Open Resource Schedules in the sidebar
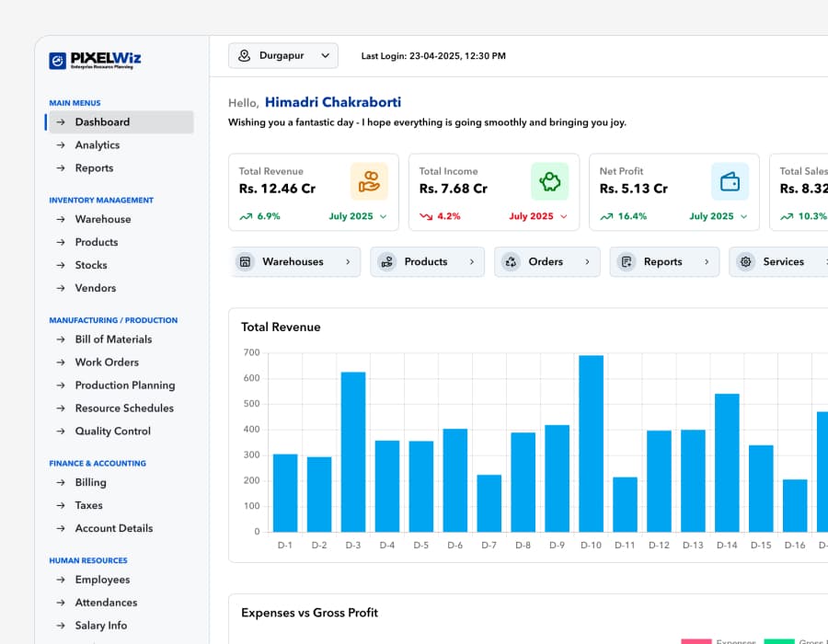Viewport: 828px width, 644px height. click(121, 408)
